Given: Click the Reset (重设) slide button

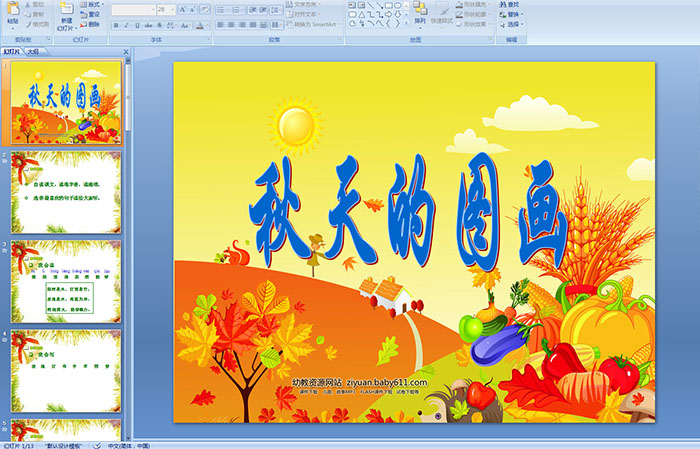Looking at the screenshot, I should [90, 14].
